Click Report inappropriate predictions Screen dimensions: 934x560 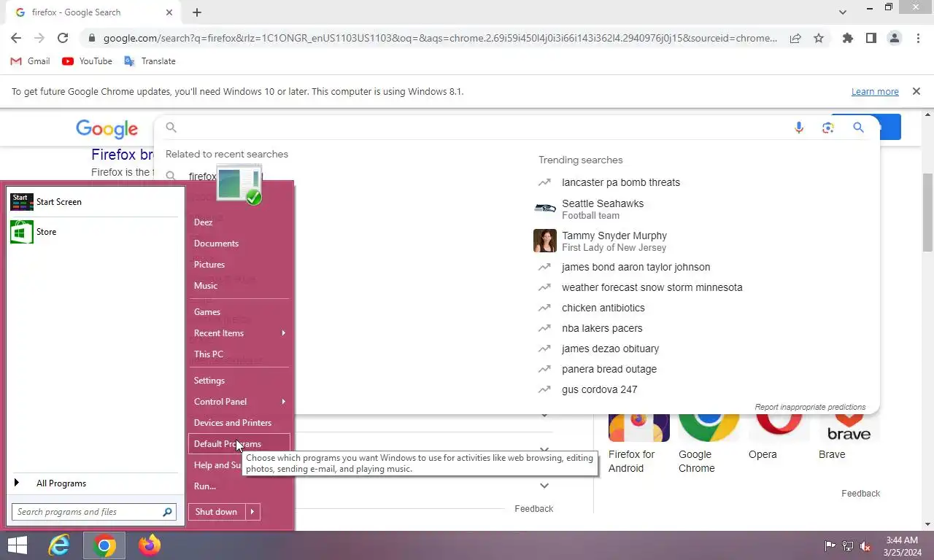(810, 407)
